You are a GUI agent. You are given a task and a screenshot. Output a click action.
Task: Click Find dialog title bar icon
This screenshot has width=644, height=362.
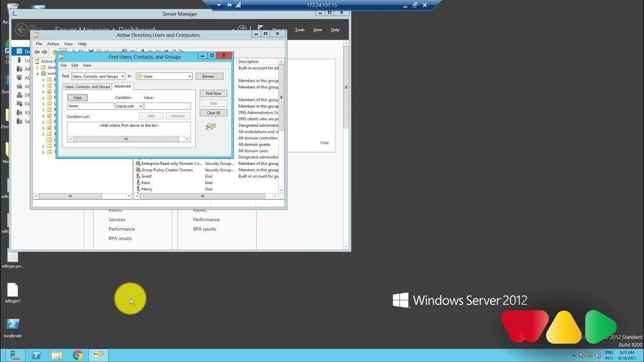click(61, 56)
